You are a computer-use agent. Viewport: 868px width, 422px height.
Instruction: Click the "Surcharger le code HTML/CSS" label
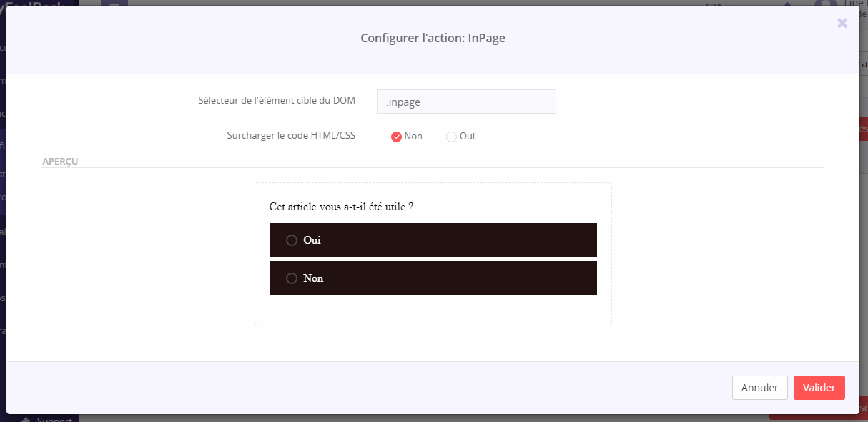click(x=290, y=134)
